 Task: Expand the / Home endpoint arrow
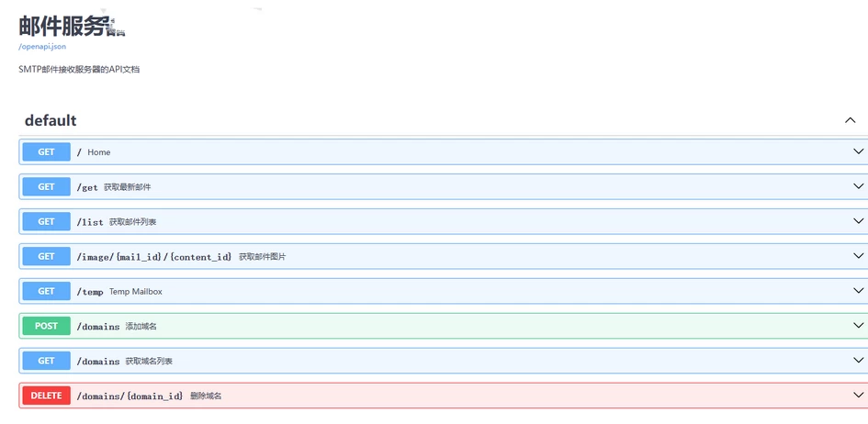click(859, 152)
